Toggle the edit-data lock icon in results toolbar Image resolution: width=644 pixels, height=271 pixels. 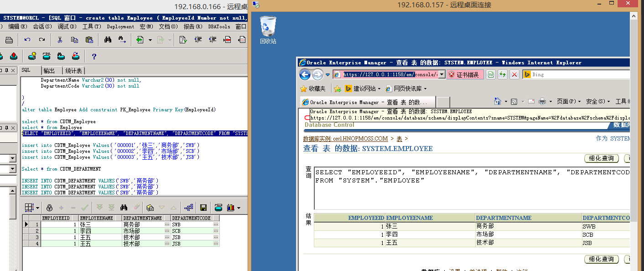[x=49, y=208]
